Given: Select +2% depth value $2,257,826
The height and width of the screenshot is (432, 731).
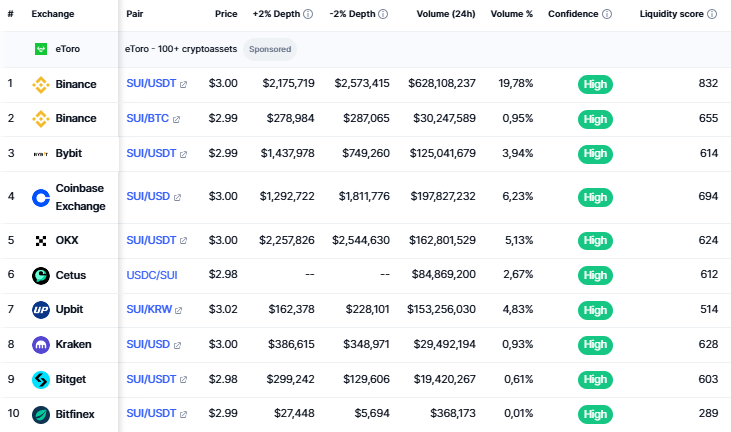Looking at the screenshot, I should click(287, 240).
